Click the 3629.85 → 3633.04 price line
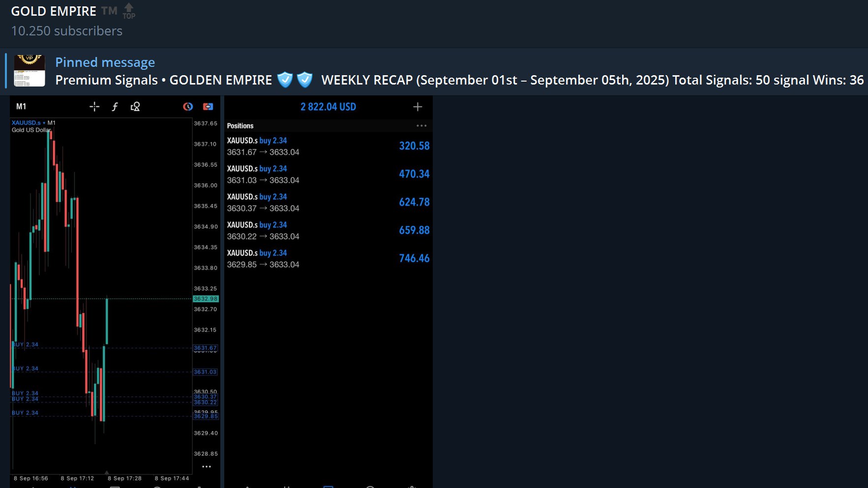This screenshot has height=488, width=868. point(263,264)
